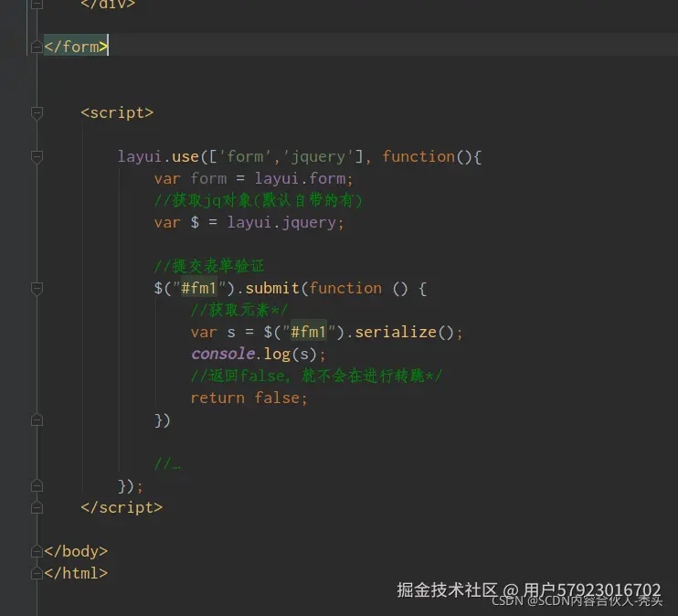This screenshot has height=616, width=678.
Task: Click the $("#fm1").submit(function line
Action: point(291,289)
